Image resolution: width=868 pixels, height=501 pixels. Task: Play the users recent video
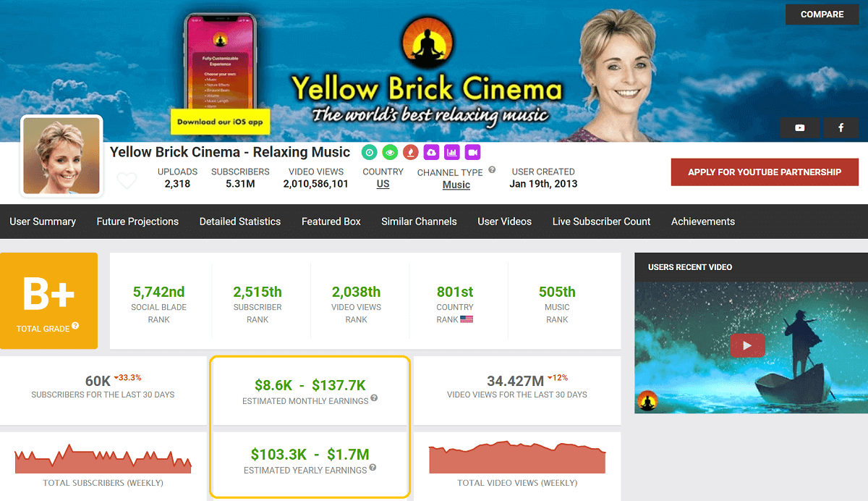point(747,346)
